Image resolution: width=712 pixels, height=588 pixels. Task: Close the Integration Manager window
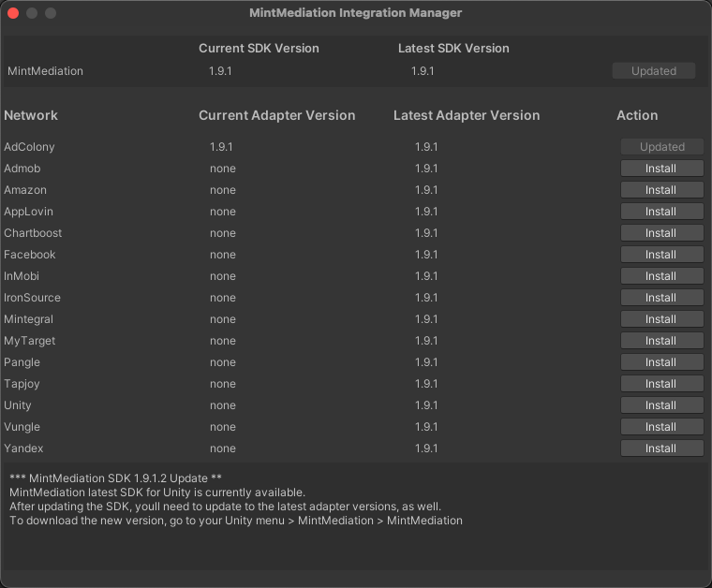pos(13,13)
